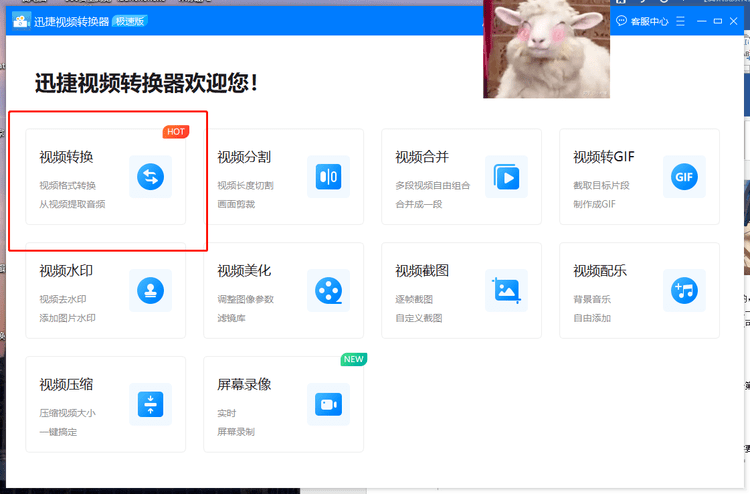
Task: Click text 屏幕录制
Action: [x=236, y=432]
